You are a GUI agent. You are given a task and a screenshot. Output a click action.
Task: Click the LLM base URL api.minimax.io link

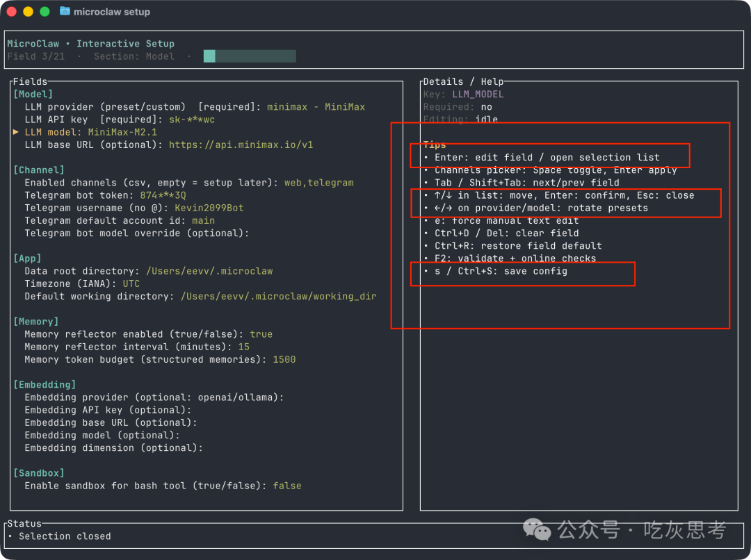pyautogui.click(x=241, y=145)
